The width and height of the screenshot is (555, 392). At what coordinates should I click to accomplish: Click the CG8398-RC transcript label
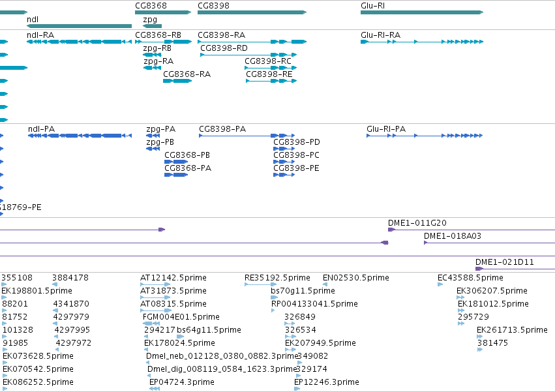point(268,61)
